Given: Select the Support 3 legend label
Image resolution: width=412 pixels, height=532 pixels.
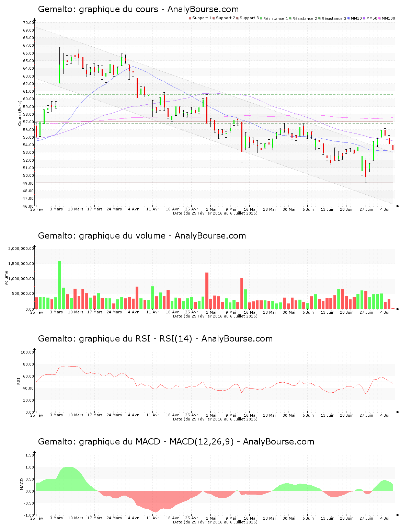Looking at the screenshot, I should pos(249,18).
